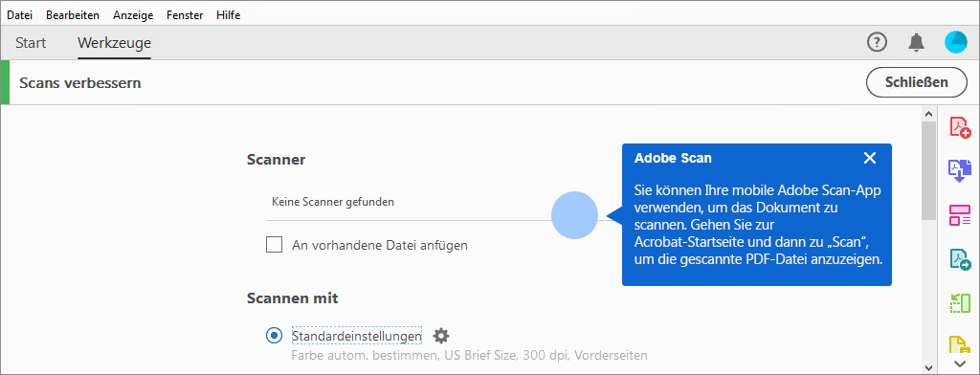Switch to the Start tab
The image size is (980, 375).
coord(31,43)
